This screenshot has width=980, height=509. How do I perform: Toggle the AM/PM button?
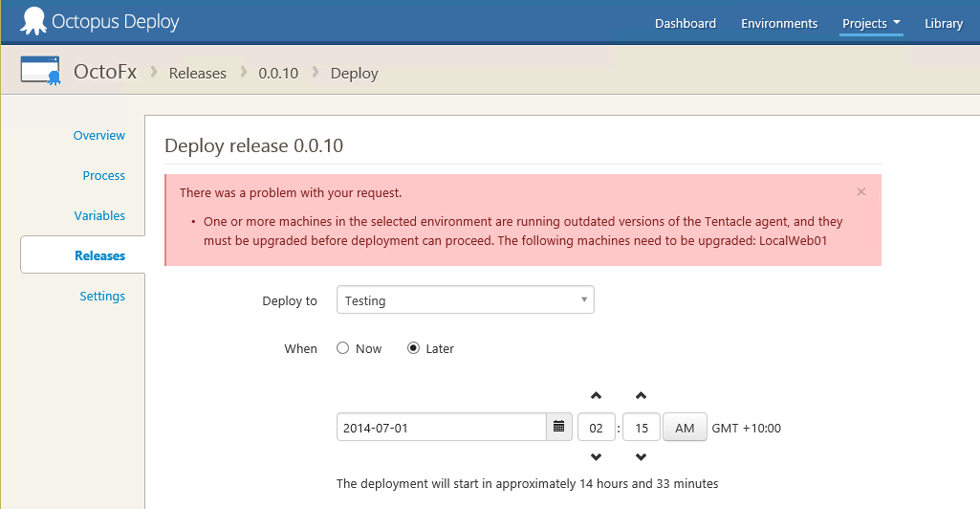(x=685, y=428)
